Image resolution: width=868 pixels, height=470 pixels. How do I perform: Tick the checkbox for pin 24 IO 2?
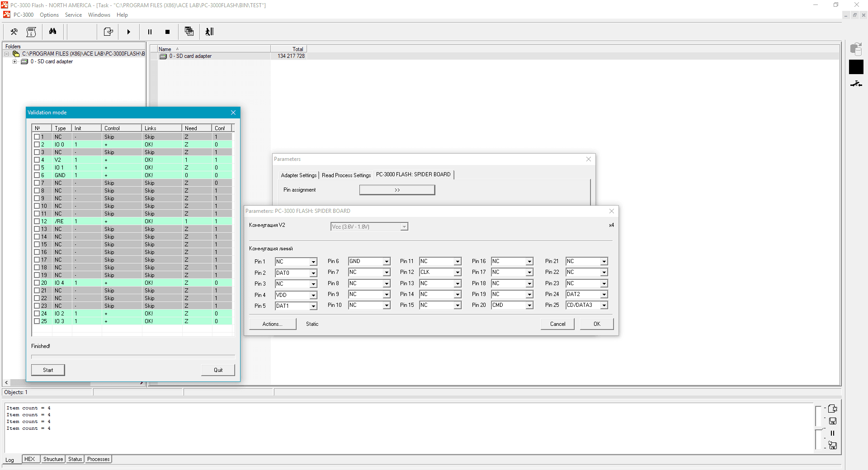point(37,313)
